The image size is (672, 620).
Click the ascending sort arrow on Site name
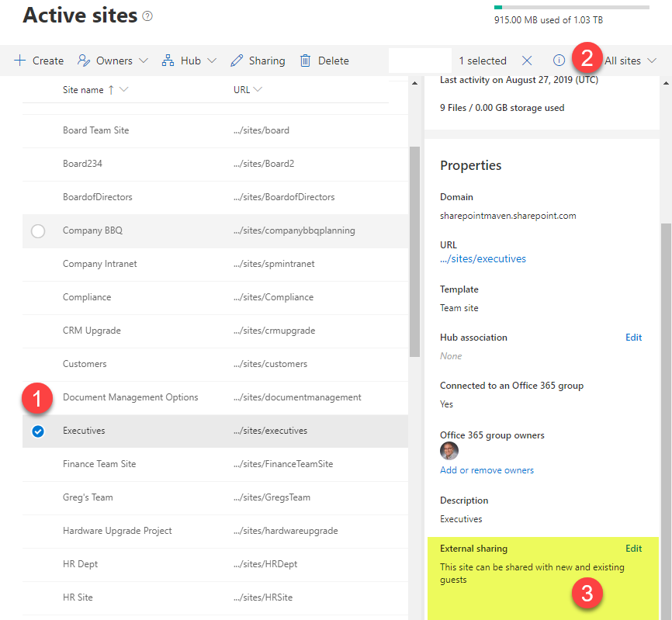[x=111, y=89]
